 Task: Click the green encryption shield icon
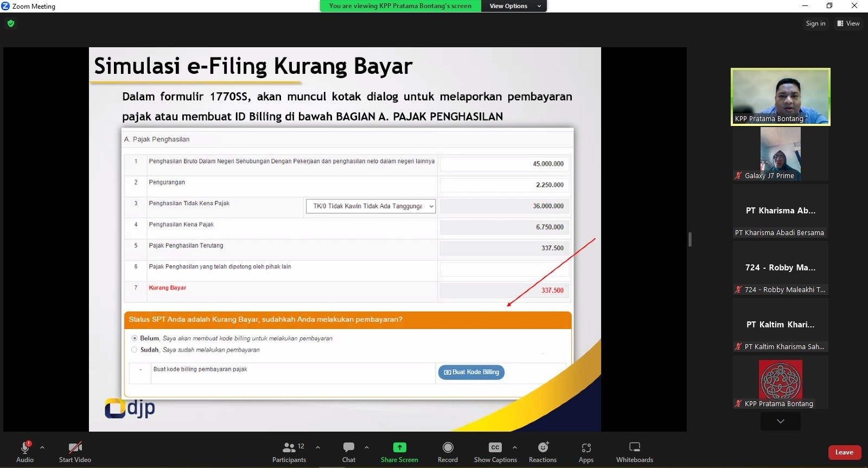(x=11, y=23)
